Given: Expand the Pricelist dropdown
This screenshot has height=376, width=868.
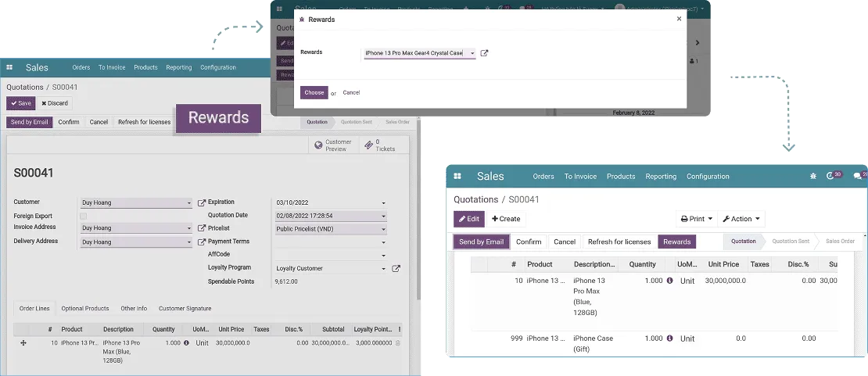Looking at the screenshot, I should click(383, 229).
